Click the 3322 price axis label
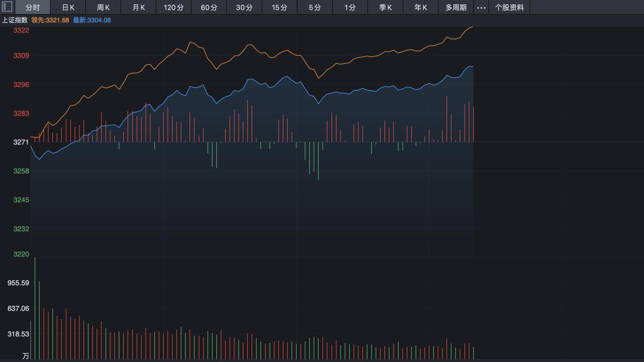The width and height of the screenshot is (644, 362). coord(21,31)
